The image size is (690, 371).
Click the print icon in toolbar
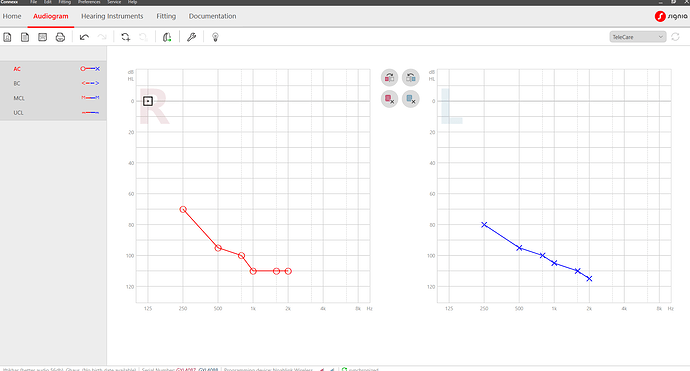pos(60,37)
